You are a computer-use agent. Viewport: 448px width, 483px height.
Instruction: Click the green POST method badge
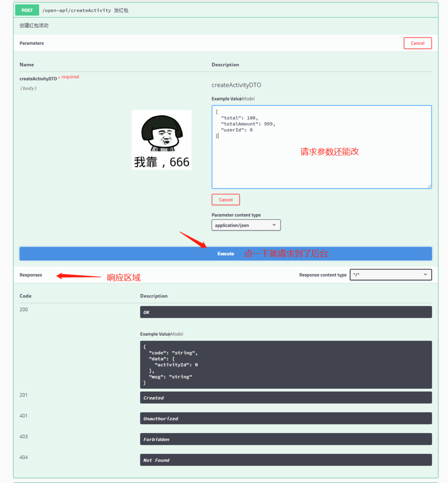(x=27, y=10)
